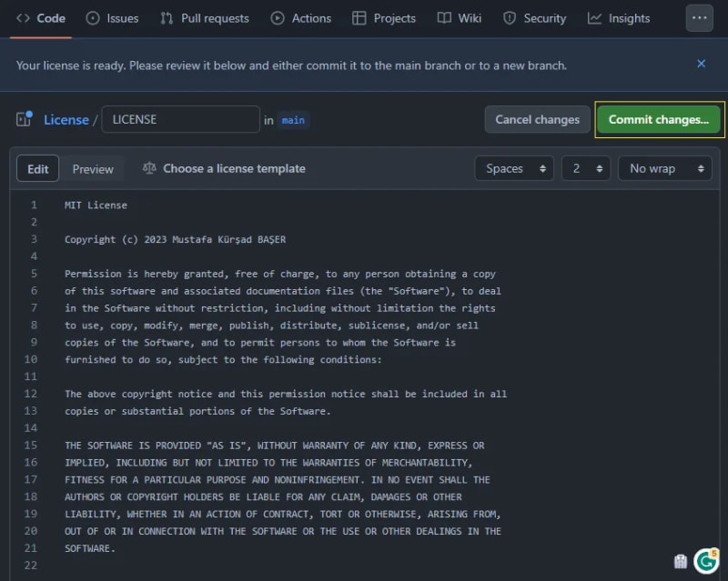Select the Edit tab

click(x=37, y=168)
